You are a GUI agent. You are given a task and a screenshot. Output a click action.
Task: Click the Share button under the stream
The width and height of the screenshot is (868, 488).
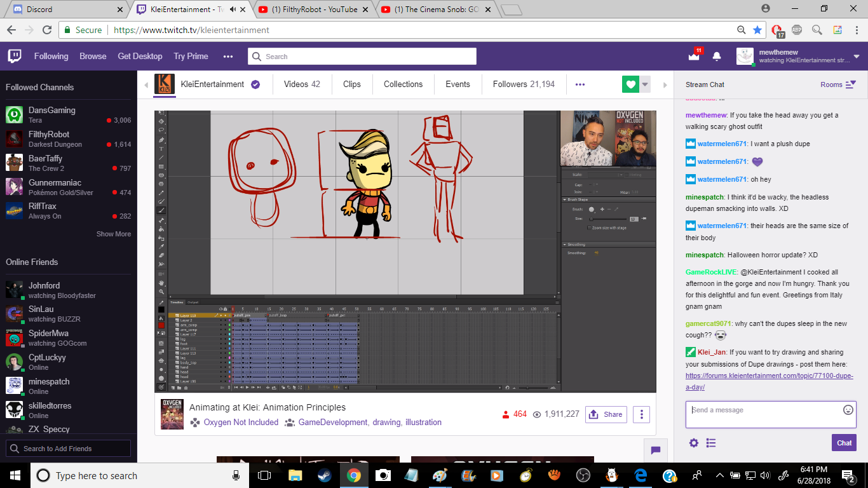click(606, 414)
